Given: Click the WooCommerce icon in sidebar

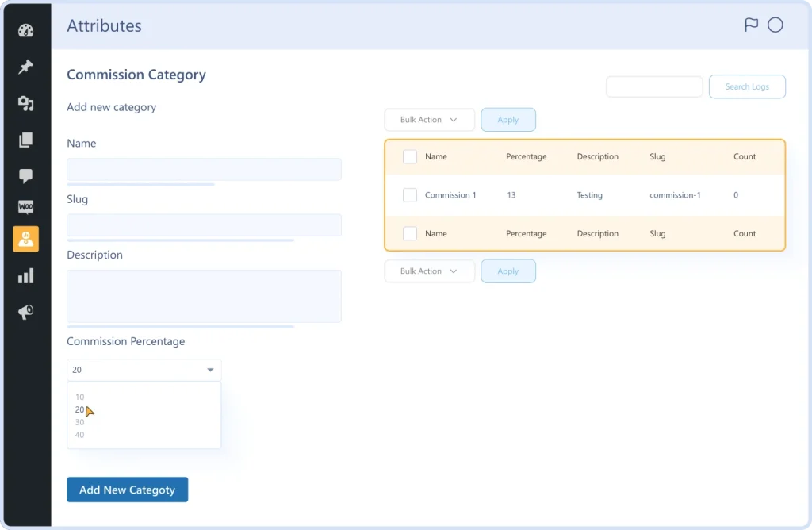Looking at the screenshot, I should 25,207.
